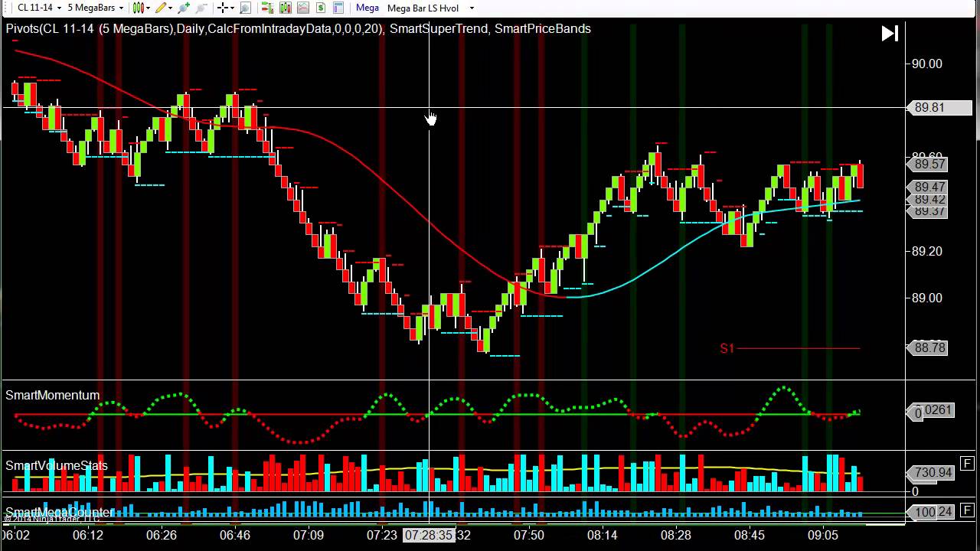
Task: Click the zoom in magnifier icon
Action: coord(184,8)
